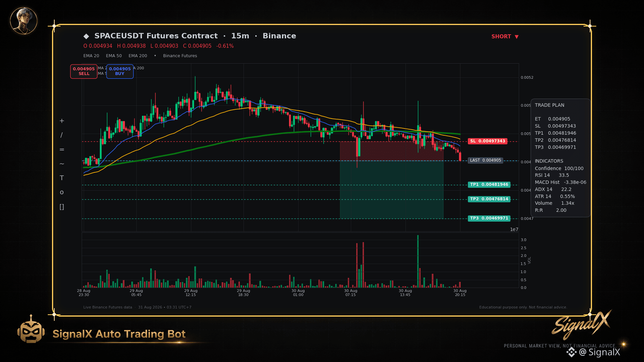Select the 15m timeframe label

[240, 36]
